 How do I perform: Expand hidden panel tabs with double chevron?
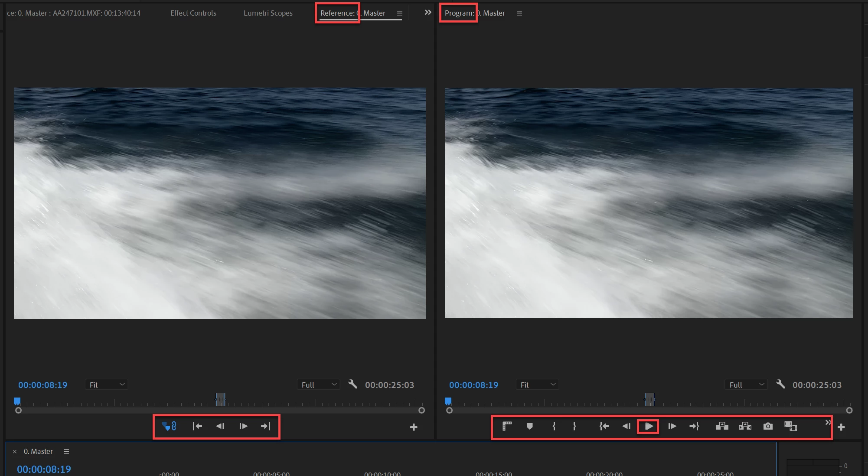point(428,13)
